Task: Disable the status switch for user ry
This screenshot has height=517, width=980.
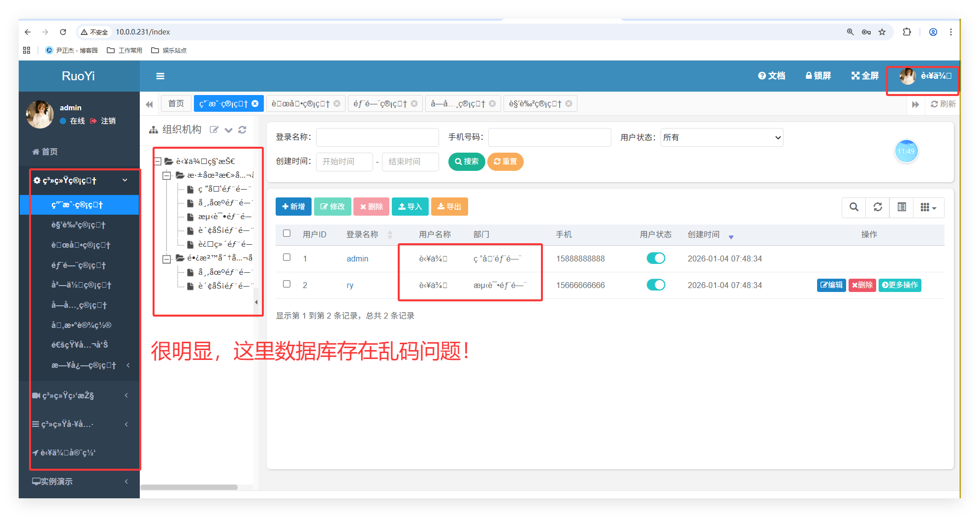Action: [x=656, y=285]
